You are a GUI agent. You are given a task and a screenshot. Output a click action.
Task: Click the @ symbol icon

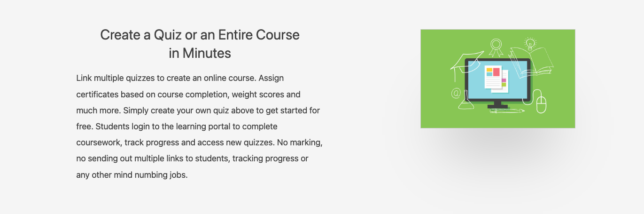[455, 93]
